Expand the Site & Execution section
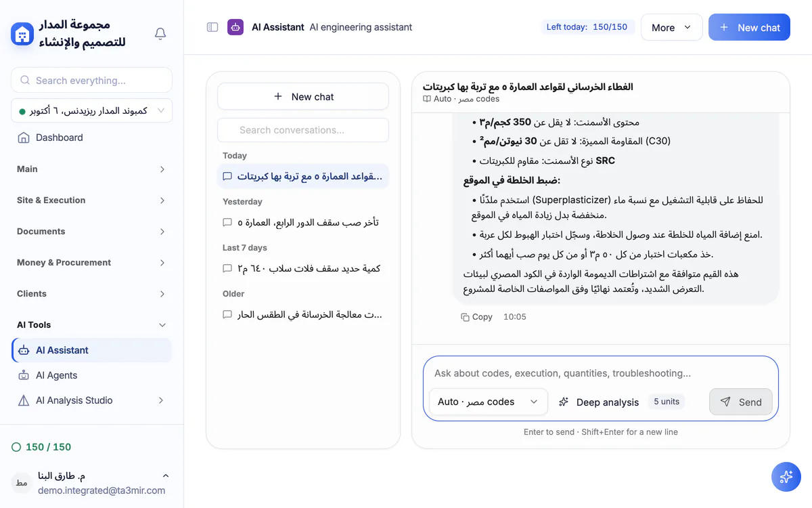This screenshot has height=508, width=812. point(91,200)
